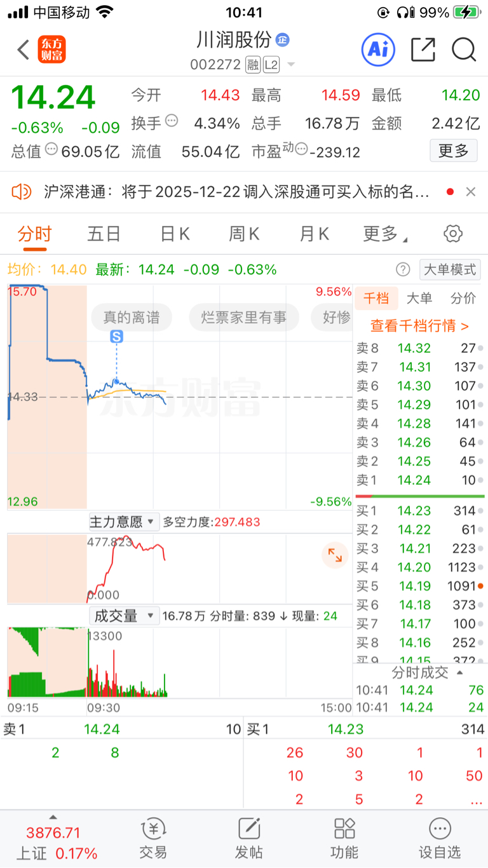Viewport: 488px width, 868px height.
Task: Tap 卖8 row at 14.32
Action: click(x=419, y=348)
